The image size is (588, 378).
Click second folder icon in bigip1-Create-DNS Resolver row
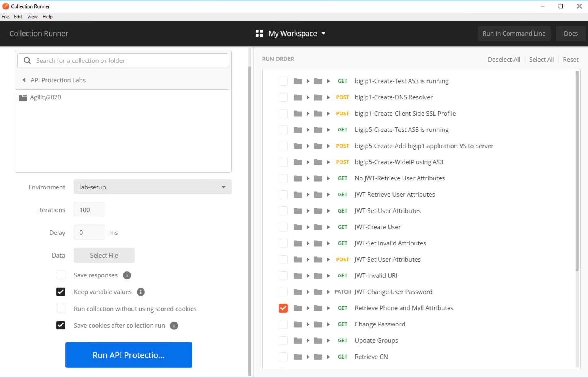(x=318, y=97)
